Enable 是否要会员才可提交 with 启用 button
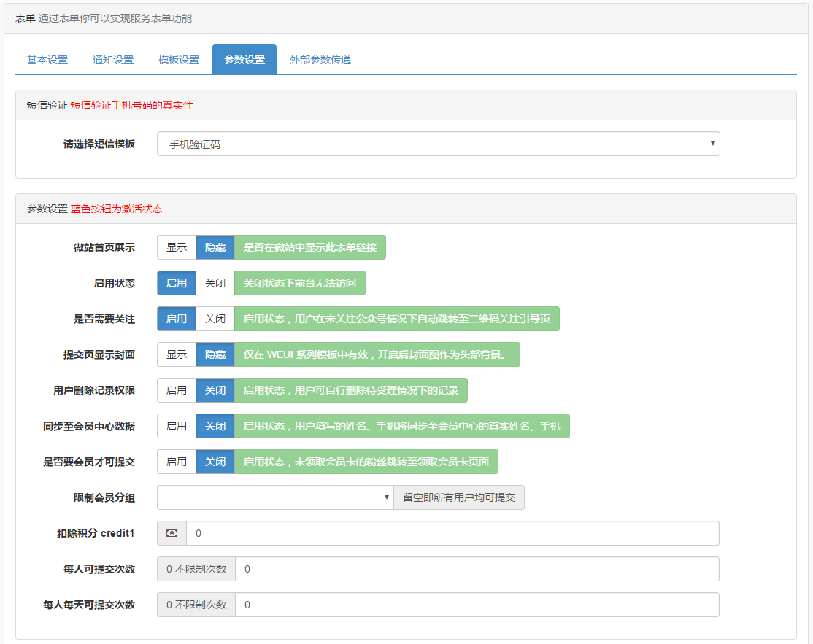The image size is (813, 644). point(177,462)
